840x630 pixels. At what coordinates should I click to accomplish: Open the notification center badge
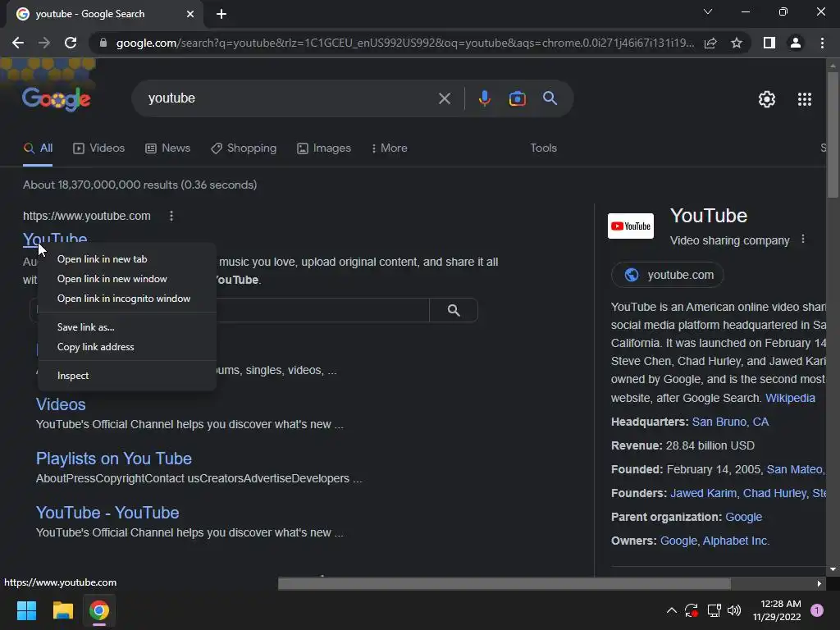click(x=817, y=610)
